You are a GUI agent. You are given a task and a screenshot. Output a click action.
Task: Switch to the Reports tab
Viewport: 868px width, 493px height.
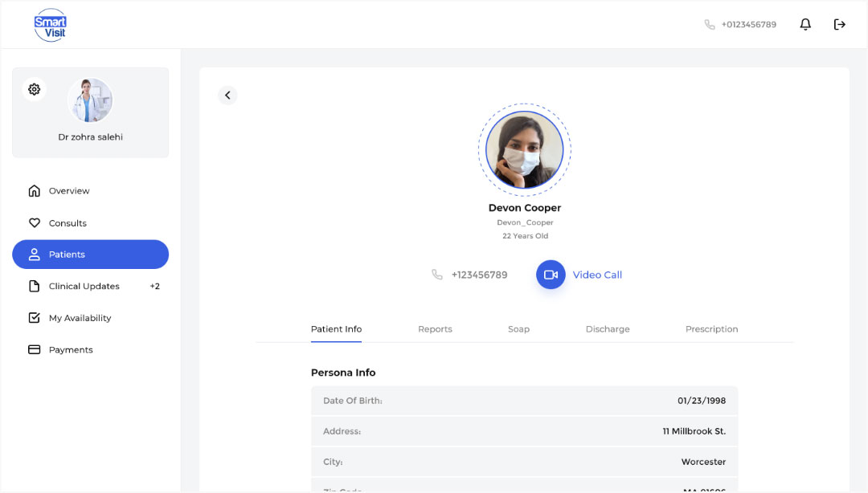435,329
